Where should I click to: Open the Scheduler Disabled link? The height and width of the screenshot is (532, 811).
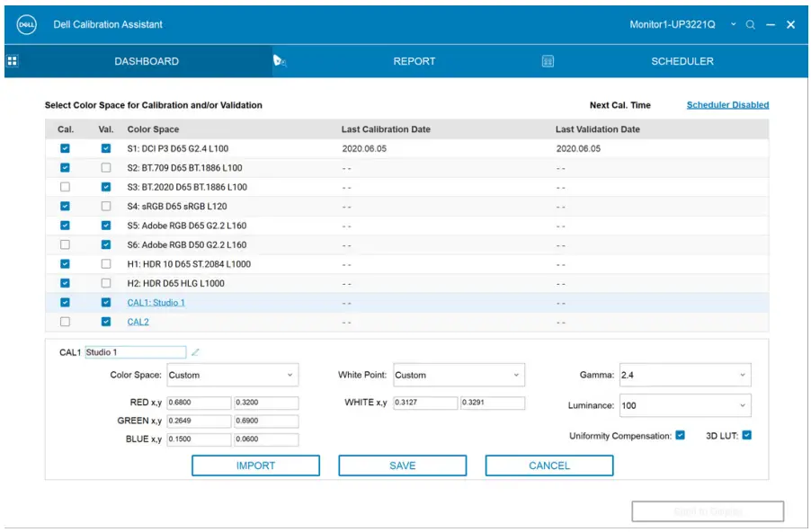(727, 105)
